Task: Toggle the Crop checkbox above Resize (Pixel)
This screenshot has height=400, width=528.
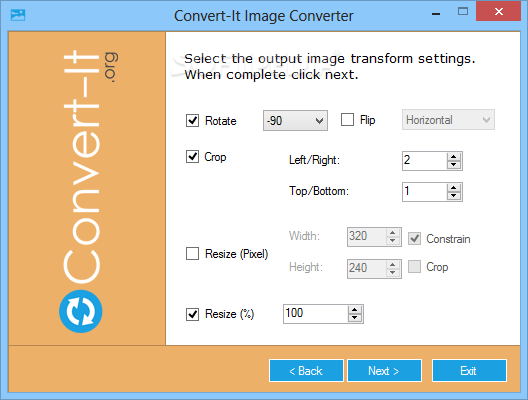Action: coord(192,157)
